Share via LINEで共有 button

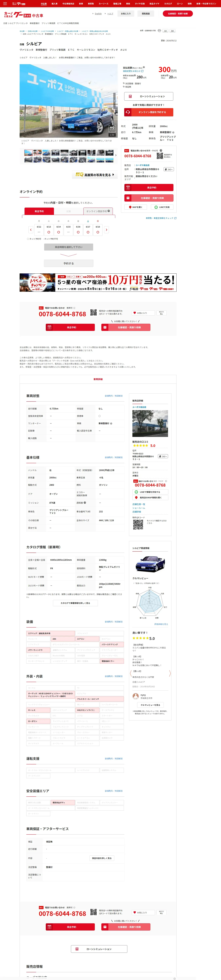[x=162, y=207]
